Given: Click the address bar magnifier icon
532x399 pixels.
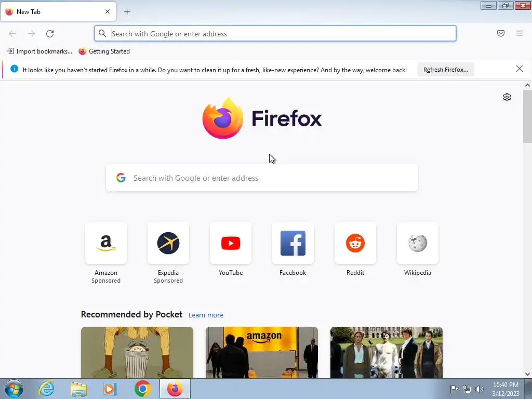Looking at the screenshot, I should (x=102, y=33).
